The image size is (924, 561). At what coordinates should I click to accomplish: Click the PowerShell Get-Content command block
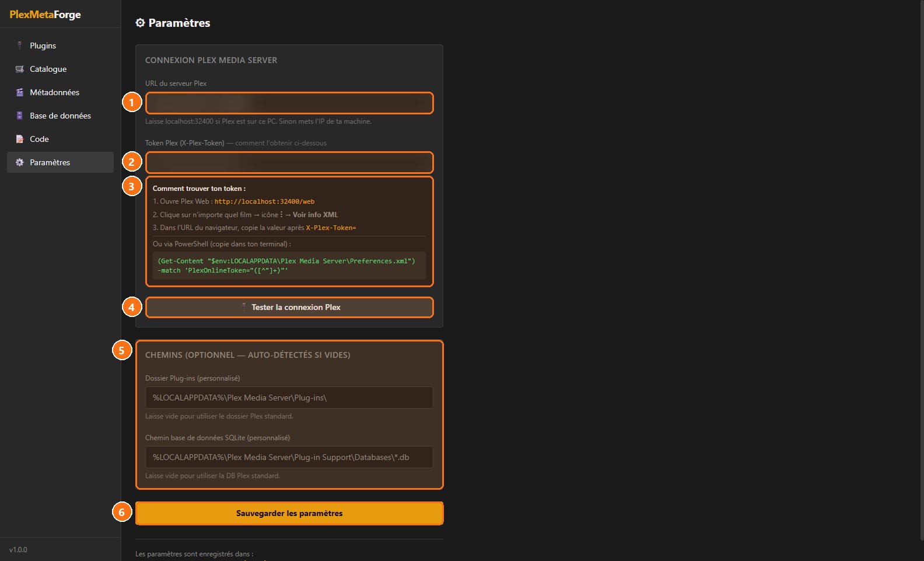[289, 266]
